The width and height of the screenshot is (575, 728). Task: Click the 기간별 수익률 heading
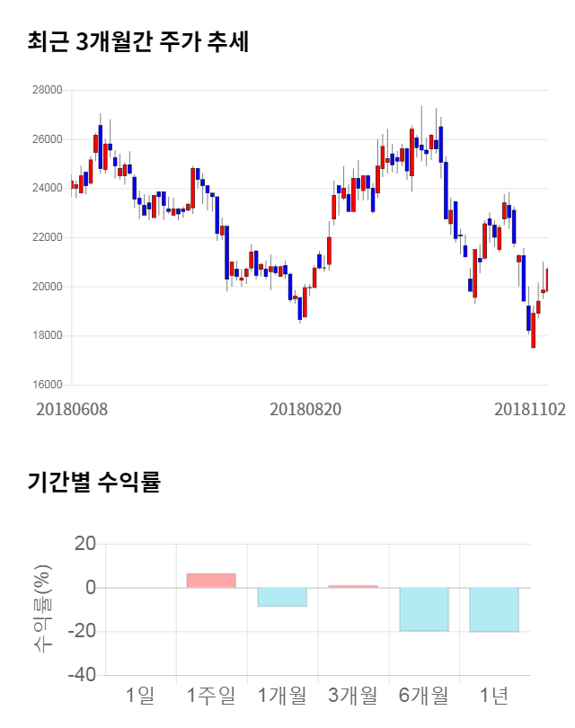94,482
